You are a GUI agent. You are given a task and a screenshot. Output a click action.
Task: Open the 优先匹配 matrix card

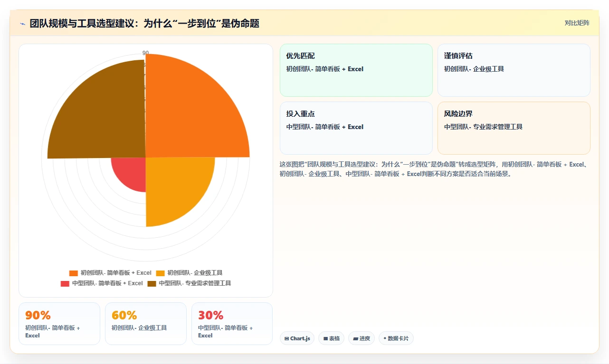click(356, 70)
